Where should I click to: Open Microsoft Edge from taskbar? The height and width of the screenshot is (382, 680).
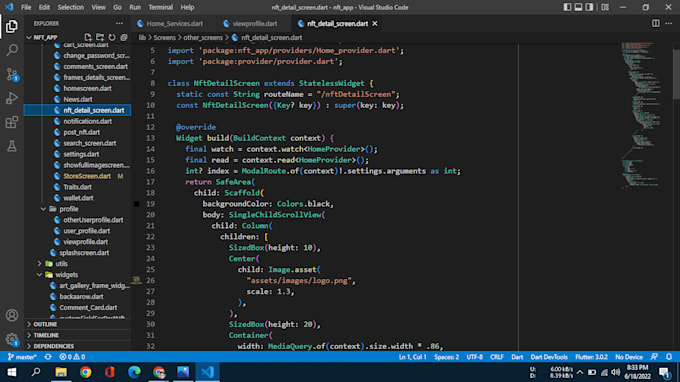134,372
